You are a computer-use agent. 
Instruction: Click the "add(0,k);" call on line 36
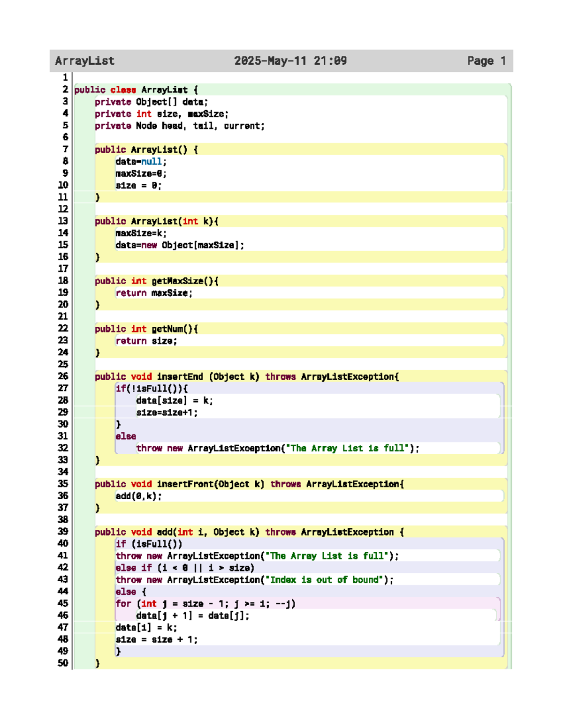138,496
